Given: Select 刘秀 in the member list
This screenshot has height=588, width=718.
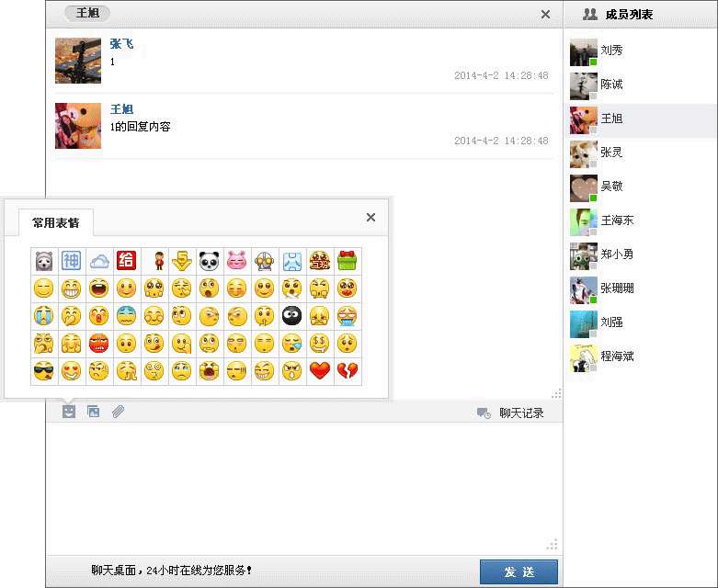Looking at the screenshot, I should point(611,51).
